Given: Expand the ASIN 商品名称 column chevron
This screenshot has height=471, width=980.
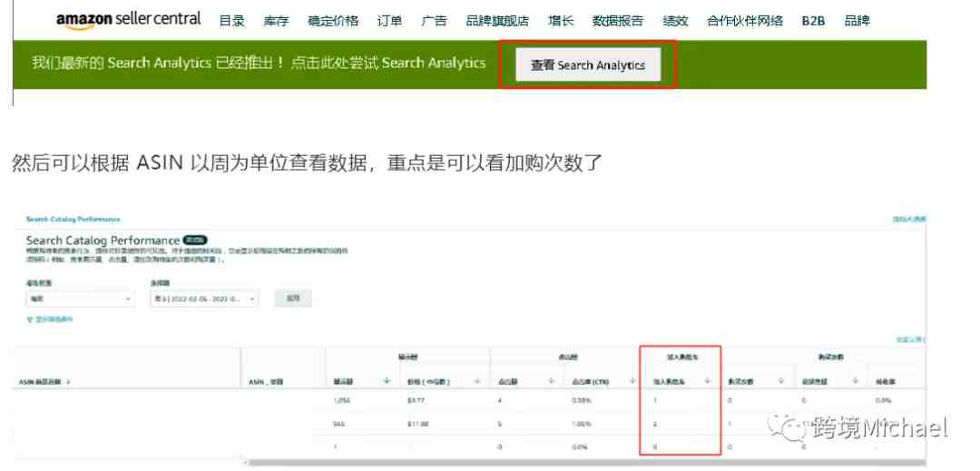Looking at the screenshot, I should 68,382.
